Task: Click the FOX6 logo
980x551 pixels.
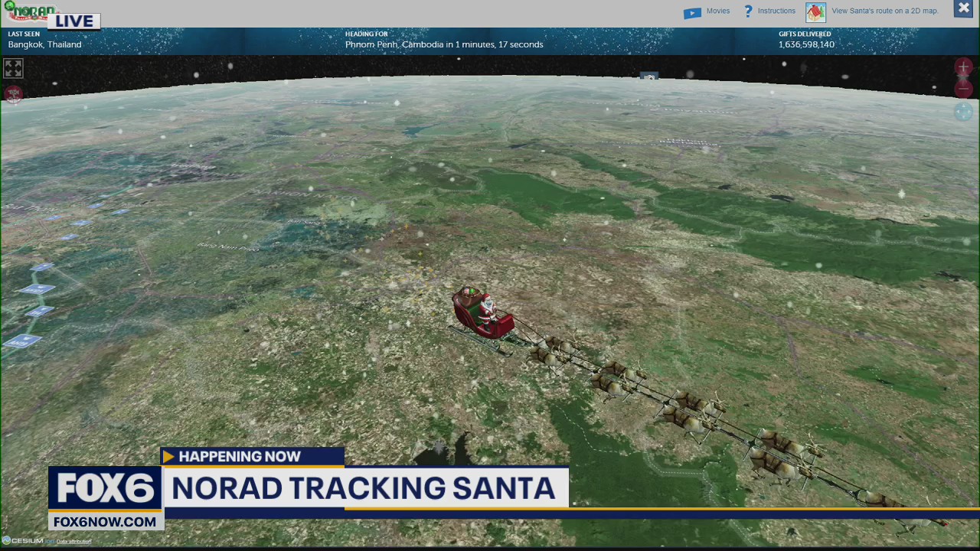Action: 105,488
